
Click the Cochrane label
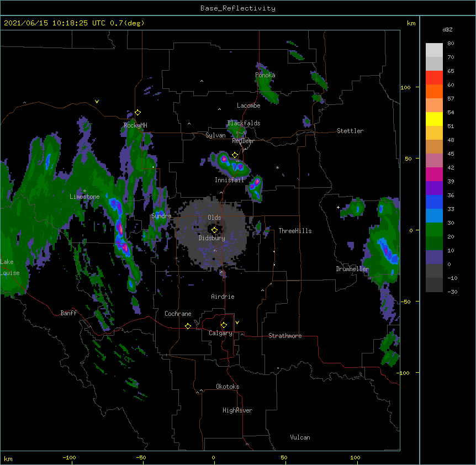click(178, 314)
